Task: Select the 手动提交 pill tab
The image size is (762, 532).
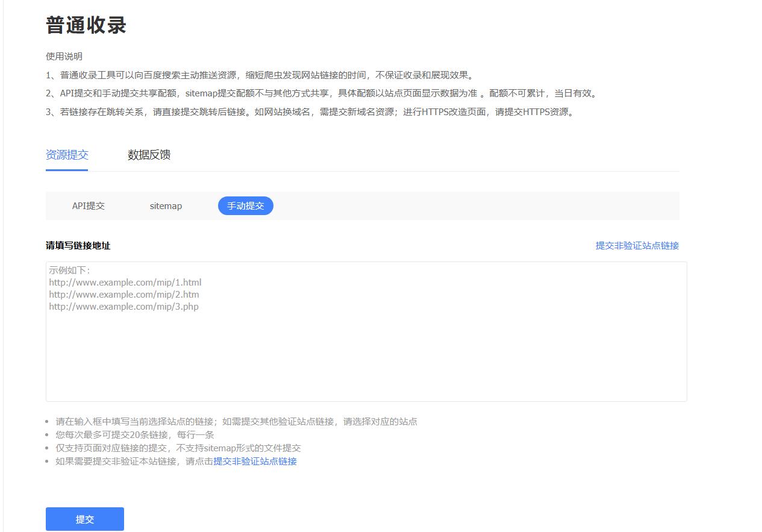Action: click(246, 206)
